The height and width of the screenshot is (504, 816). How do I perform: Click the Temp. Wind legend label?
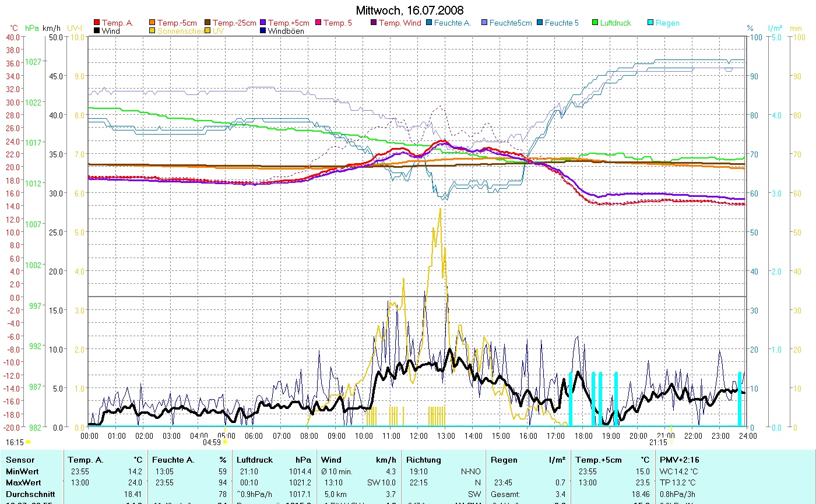tap(399, 23)
